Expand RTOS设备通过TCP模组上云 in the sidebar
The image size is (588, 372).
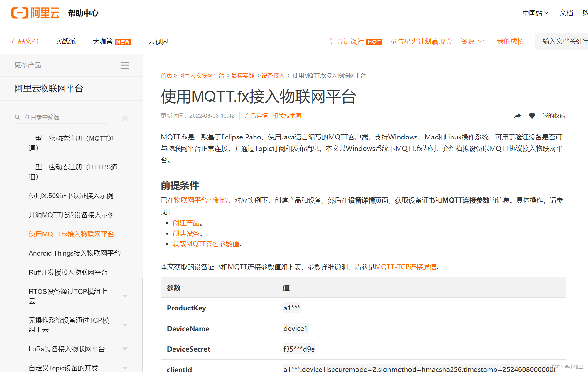(125, 296)
